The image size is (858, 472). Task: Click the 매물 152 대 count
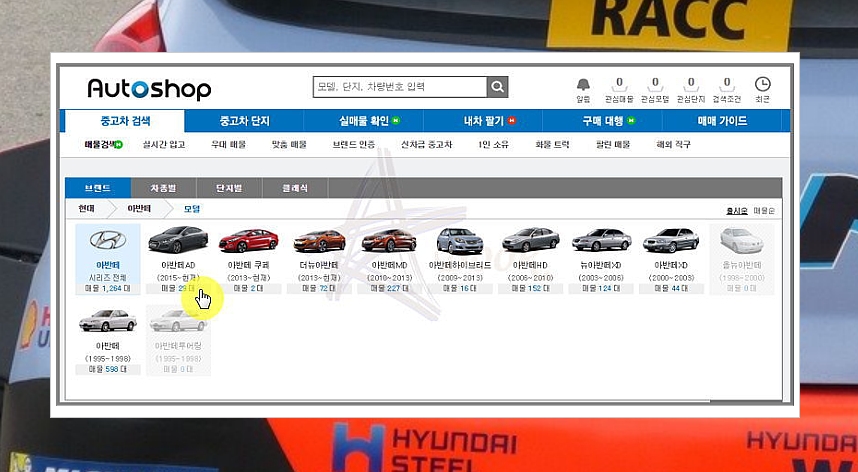tap(530, 288)
